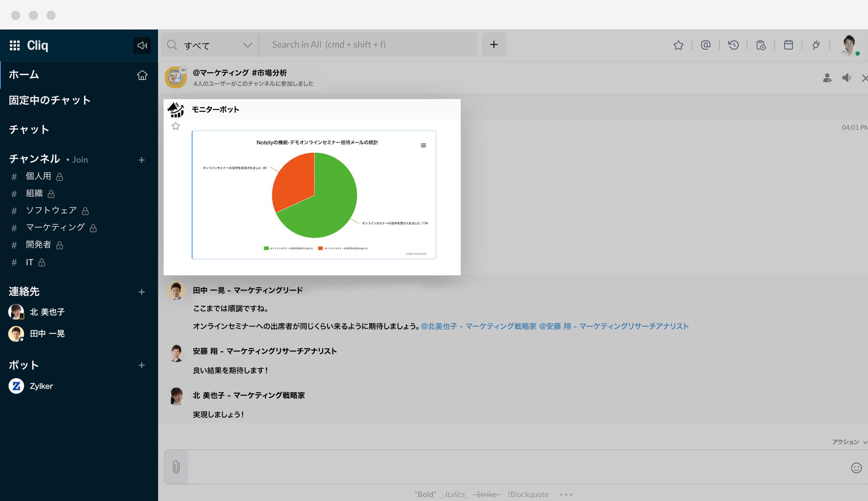Click the add participant icon
Viewport: 868px width, 501px height.
click(827, 78)
